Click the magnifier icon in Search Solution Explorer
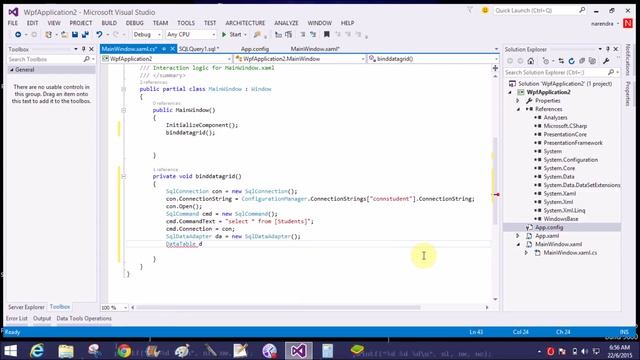Screen dimensions: 640x360 [x=611, y=72]
